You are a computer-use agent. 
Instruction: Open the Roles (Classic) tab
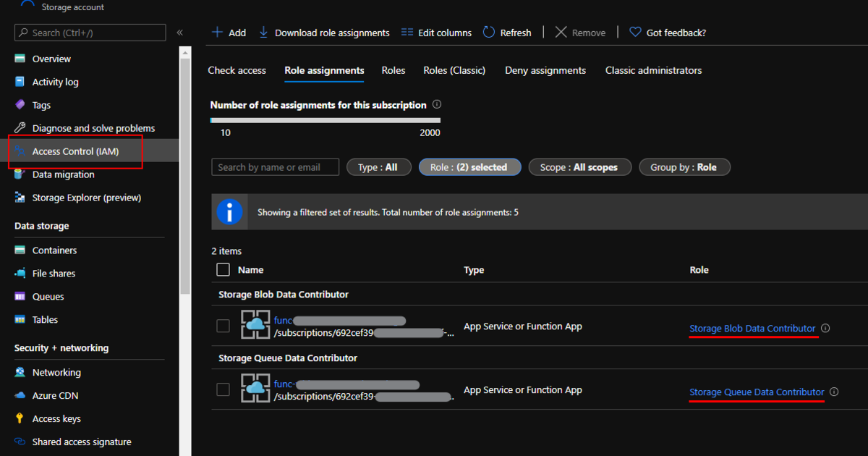(454, 70)
